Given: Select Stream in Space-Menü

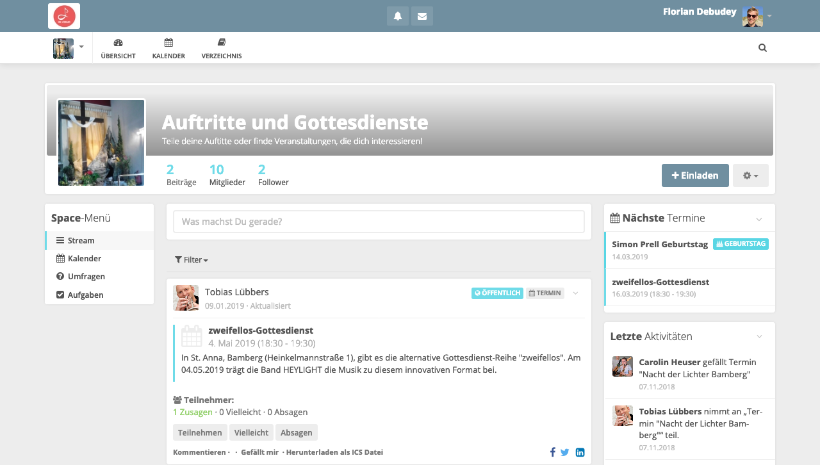Looking at the screenshot, I should tap(99, 240).
